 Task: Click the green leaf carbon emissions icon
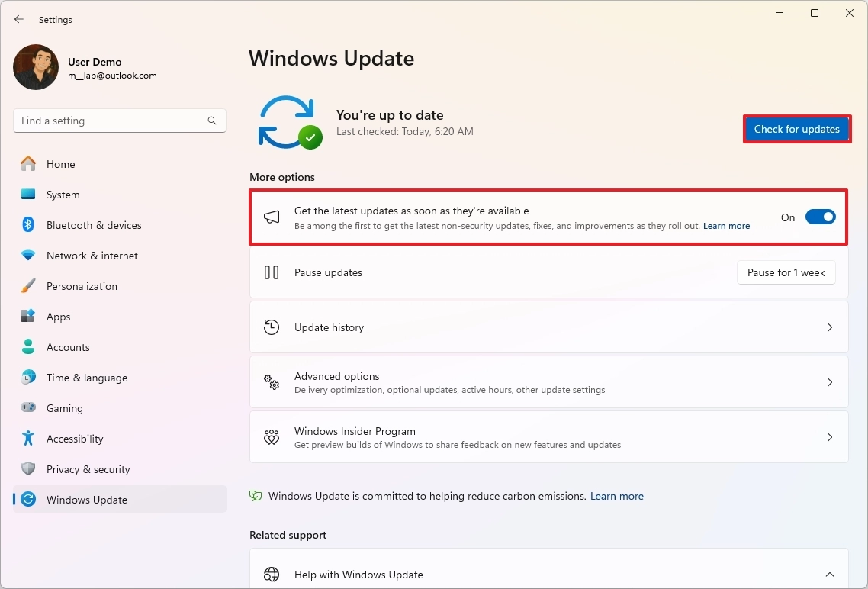(x=256, y=496)
